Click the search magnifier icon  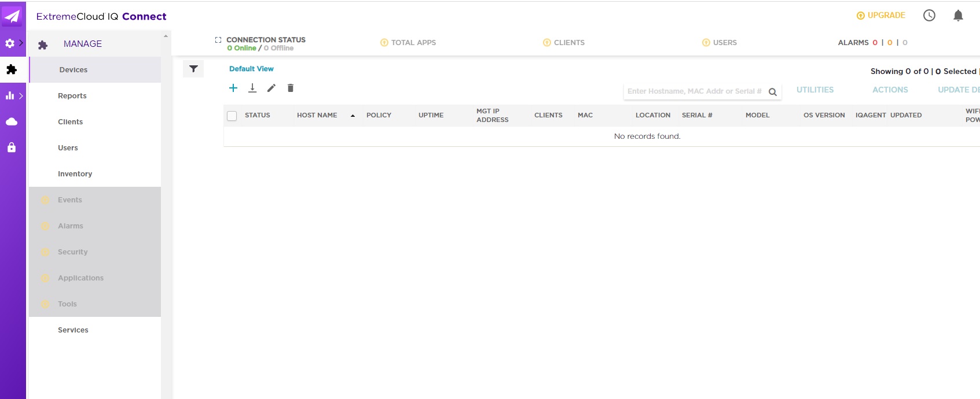click(x=772, y=92)
